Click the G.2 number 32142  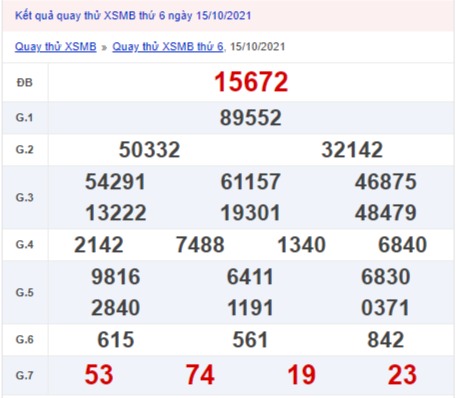[x=352, y=150]
